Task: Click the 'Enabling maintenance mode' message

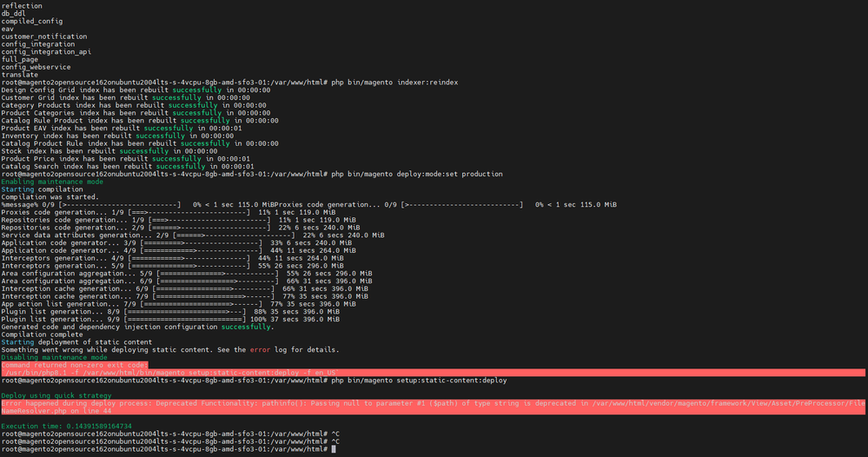Action: pos(52,182)
